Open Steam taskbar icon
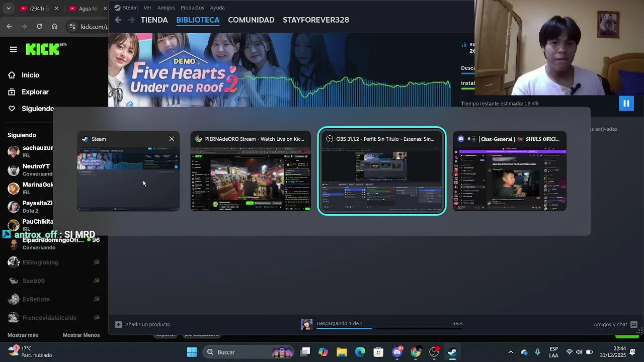The height and width of the screenshot is (362, 644). coord(452,352)
